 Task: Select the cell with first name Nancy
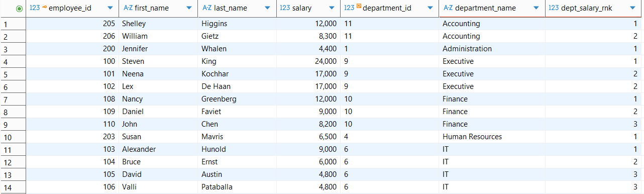click(158, 99)
